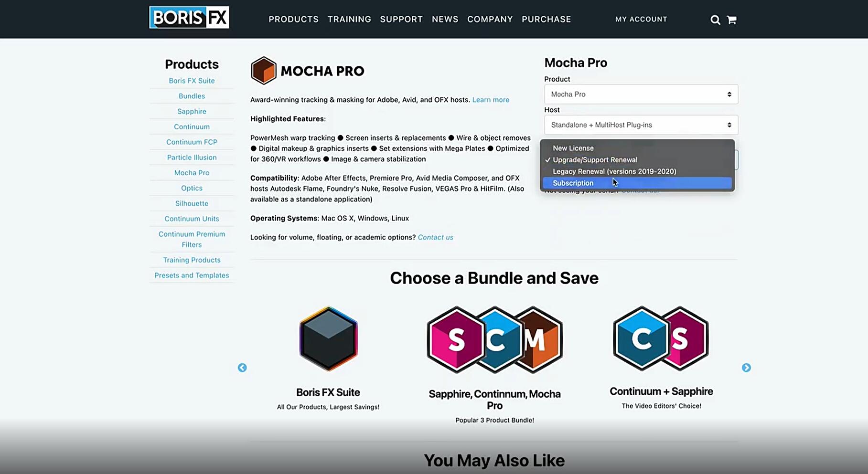
Task: Open the TRAINING nav menu
Action: [x=349, y=19]
